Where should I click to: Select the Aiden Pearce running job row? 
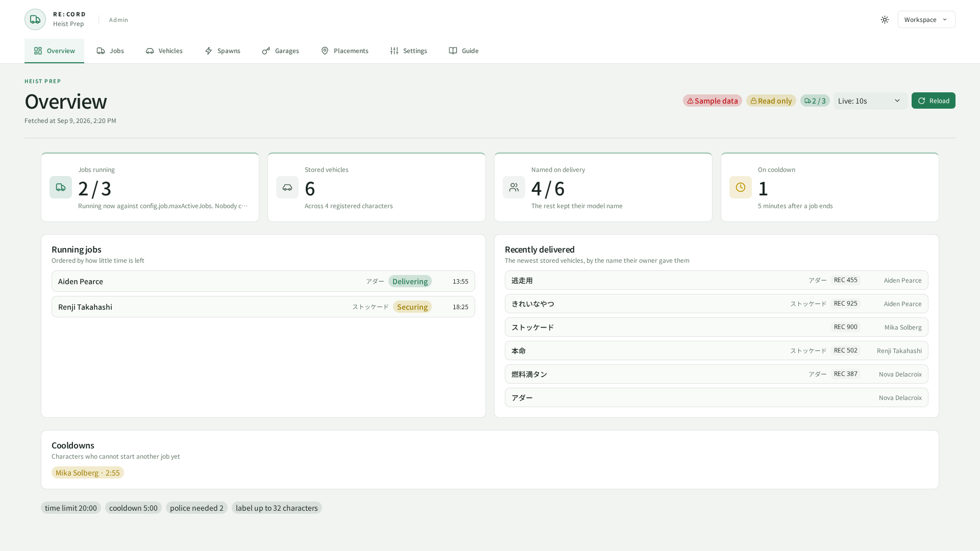263,281
